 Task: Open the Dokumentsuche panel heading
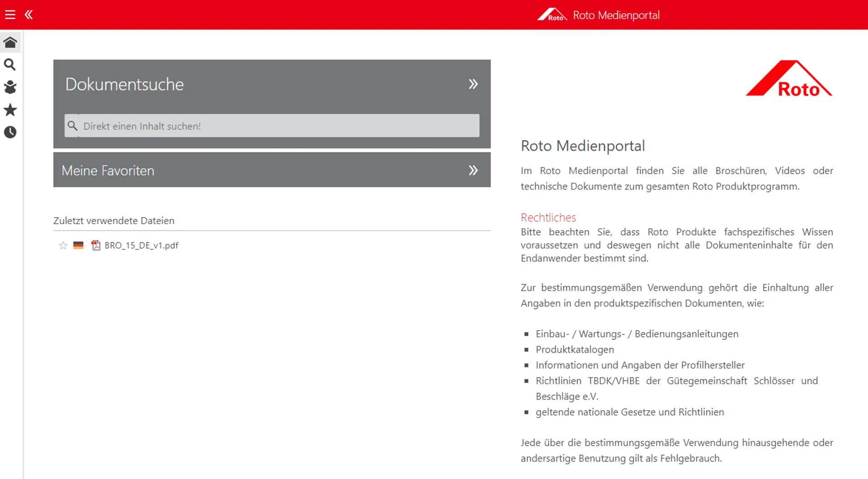point(124,85)
